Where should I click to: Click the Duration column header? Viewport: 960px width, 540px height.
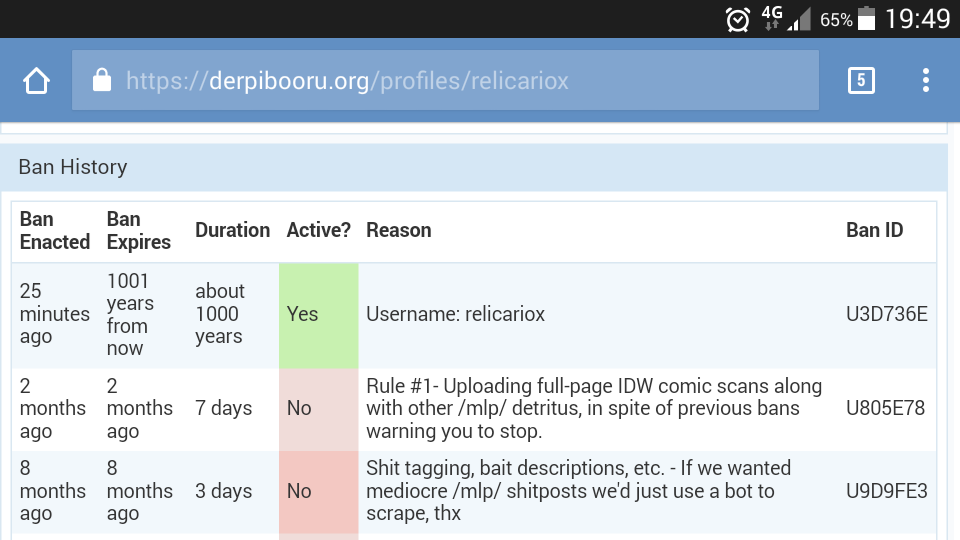[232, 230]
